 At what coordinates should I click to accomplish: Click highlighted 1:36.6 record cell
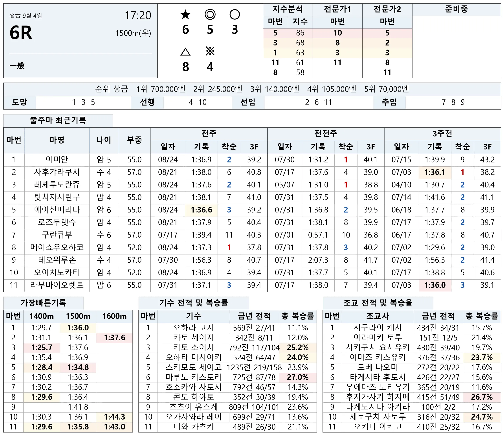[x=201, y=210]
